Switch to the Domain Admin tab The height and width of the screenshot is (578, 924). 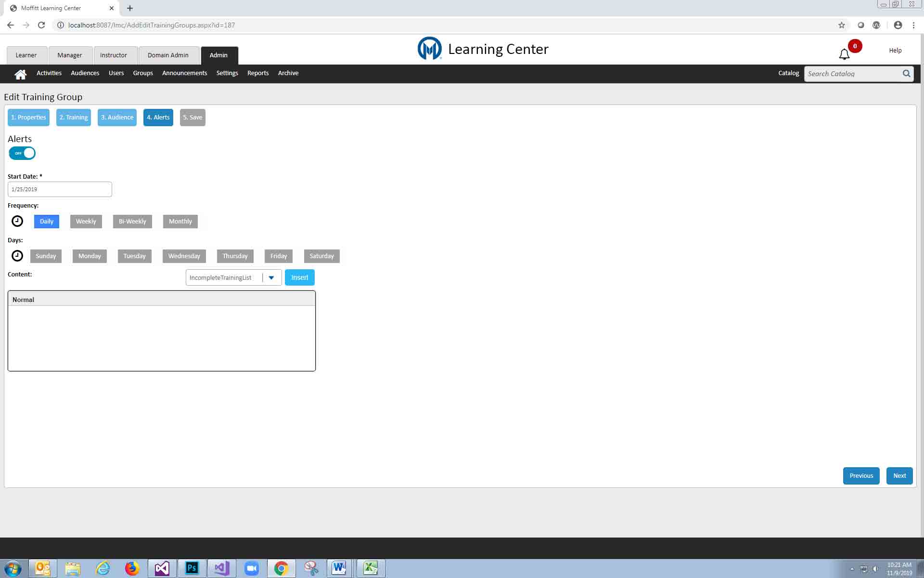tap(168, 55)
